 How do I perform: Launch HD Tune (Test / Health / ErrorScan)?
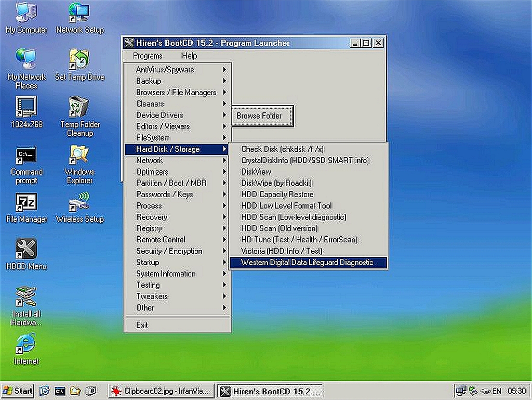[x=308, y=240]
